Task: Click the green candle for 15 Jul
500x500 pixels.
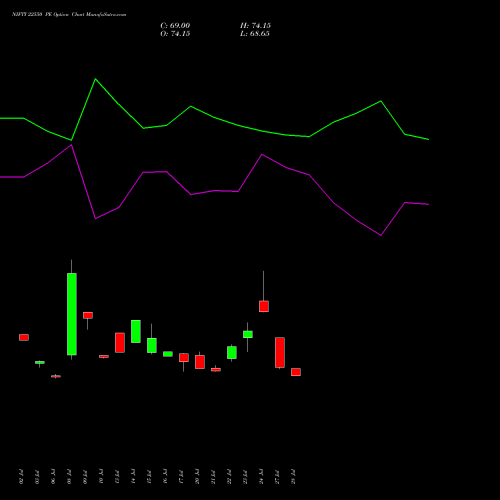Action: [x=152, y=345]
